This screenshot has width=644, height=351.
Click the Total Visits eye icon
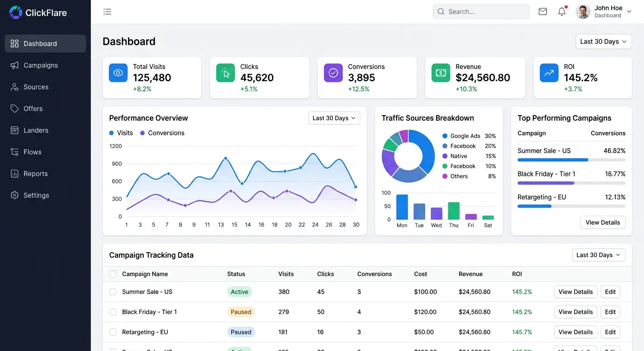[x=118, y=73]
